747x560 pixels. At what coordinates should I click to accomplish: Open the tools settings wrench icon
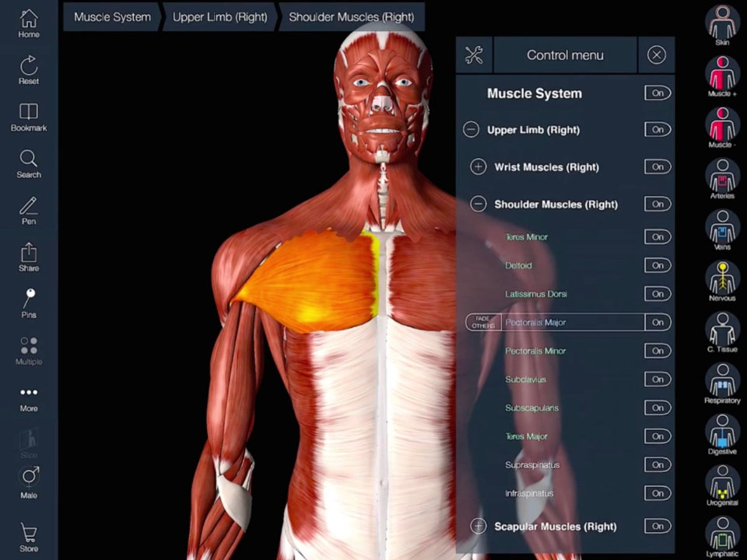click(x=474, y=55)
